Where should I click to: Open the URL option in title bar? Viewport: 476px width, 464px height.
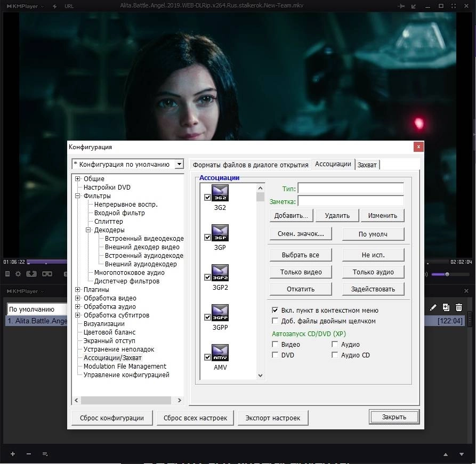69,6
